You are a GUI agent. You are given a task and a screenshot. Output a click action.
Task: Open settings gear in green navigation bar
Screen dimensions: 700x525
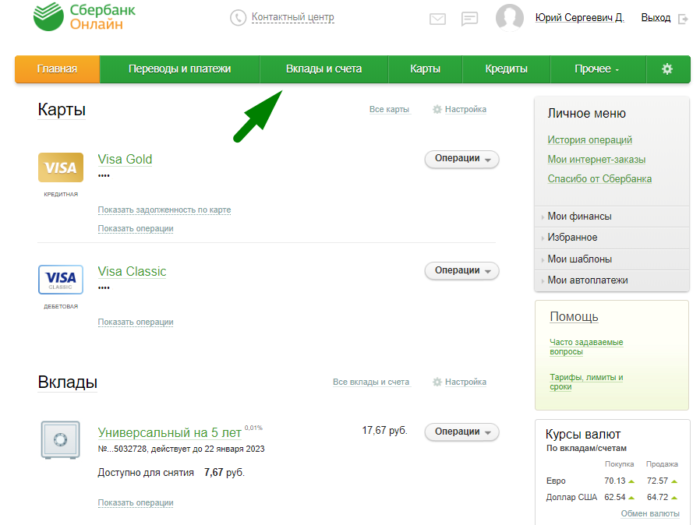667,69
